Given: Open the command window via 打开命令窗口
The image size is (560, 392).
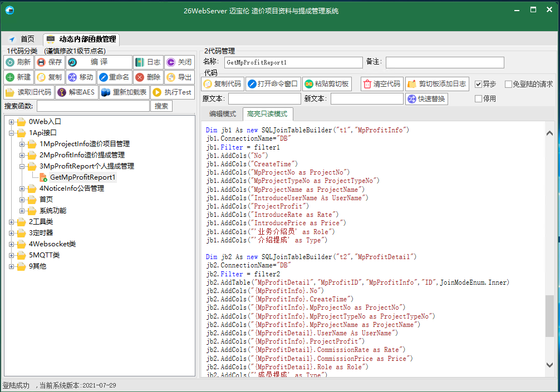Looking at the screenshot, I should 273,84.
